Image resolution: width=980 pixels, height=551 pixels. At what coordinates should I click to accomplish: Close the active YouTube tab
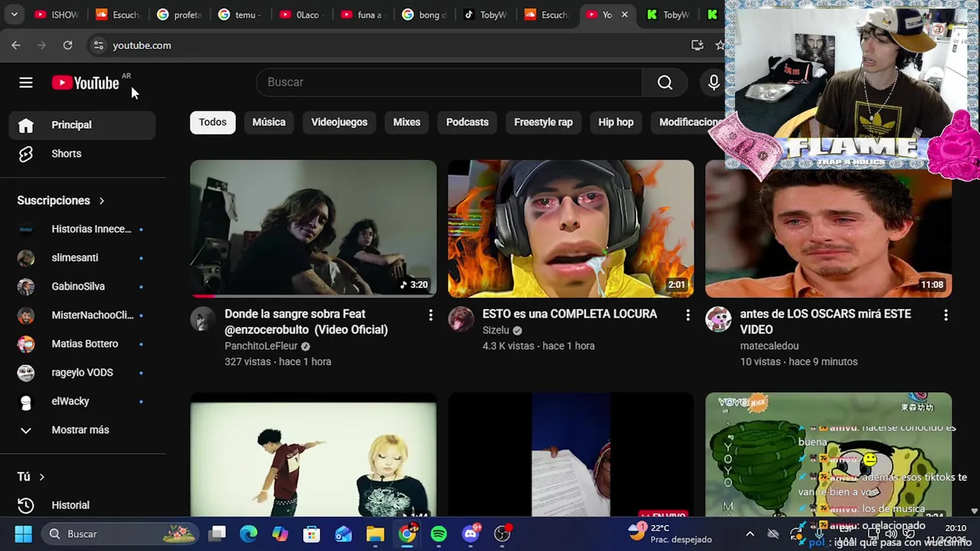pyautogui.click(x=625, y=15)
